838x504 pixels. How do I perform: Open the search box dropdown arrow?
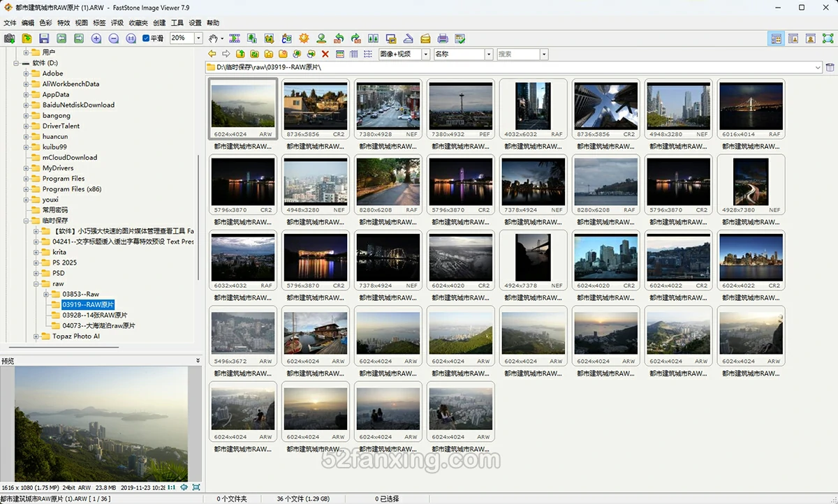click(x=544, y=54)
